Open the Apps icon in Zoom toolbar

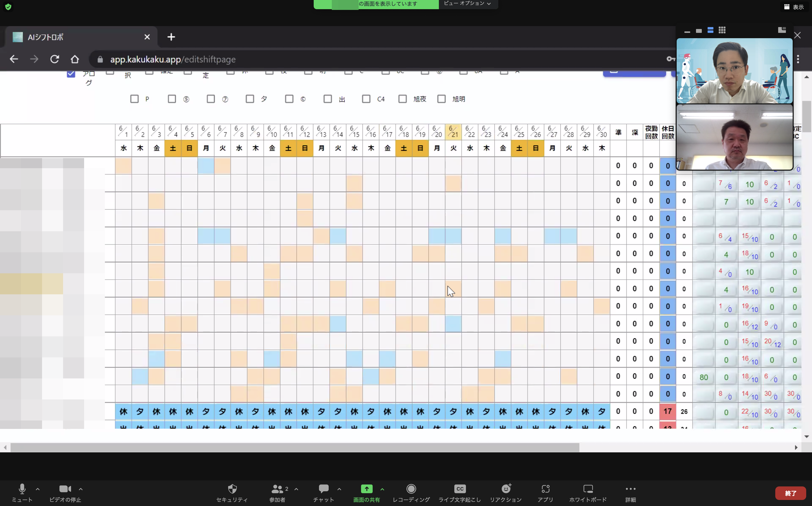point(545,489)
